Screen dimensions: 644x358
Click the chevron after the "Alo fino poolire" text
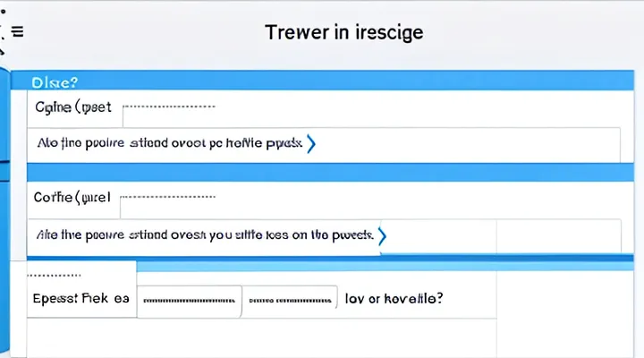pos(310,143)
